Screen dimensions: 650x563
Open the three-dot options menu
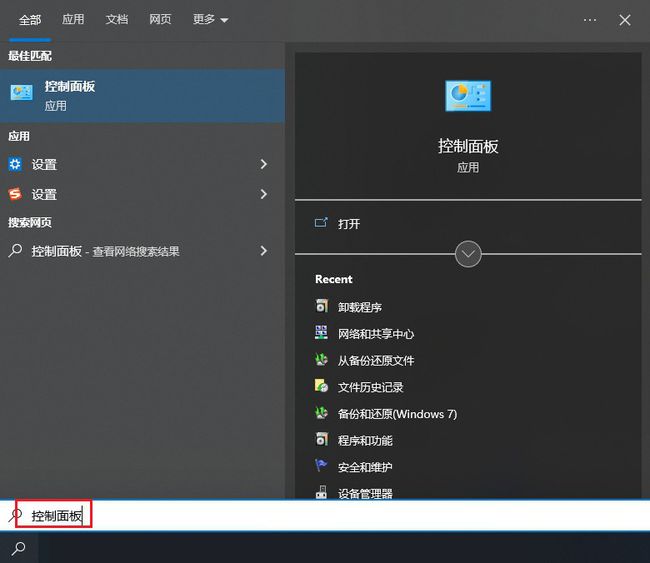tap(589, 19)
